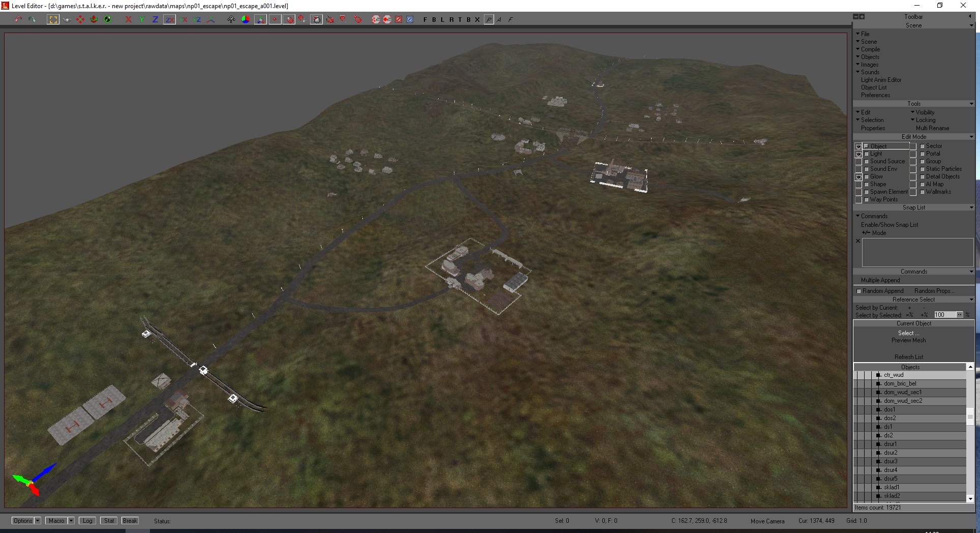Open the Macro dropdown arrow
980x533 pixels.
pyautogui.click(x=71, y=521)
